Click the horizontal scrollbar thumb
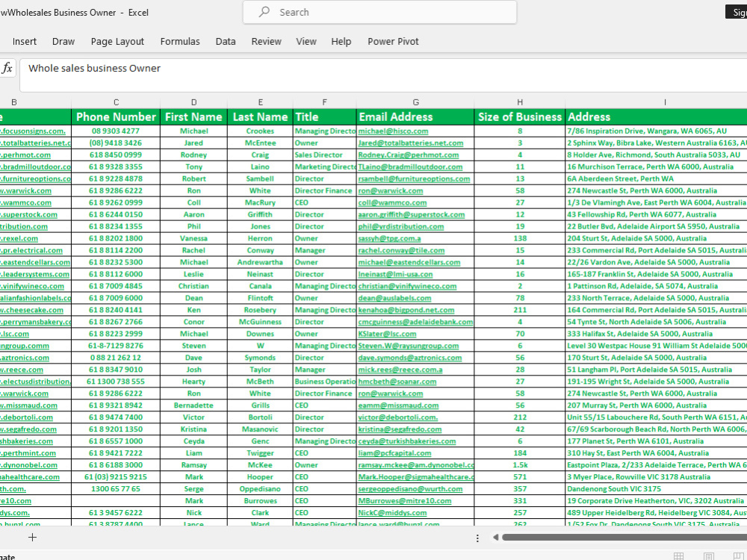747x560 pixels. coord(624,538)
